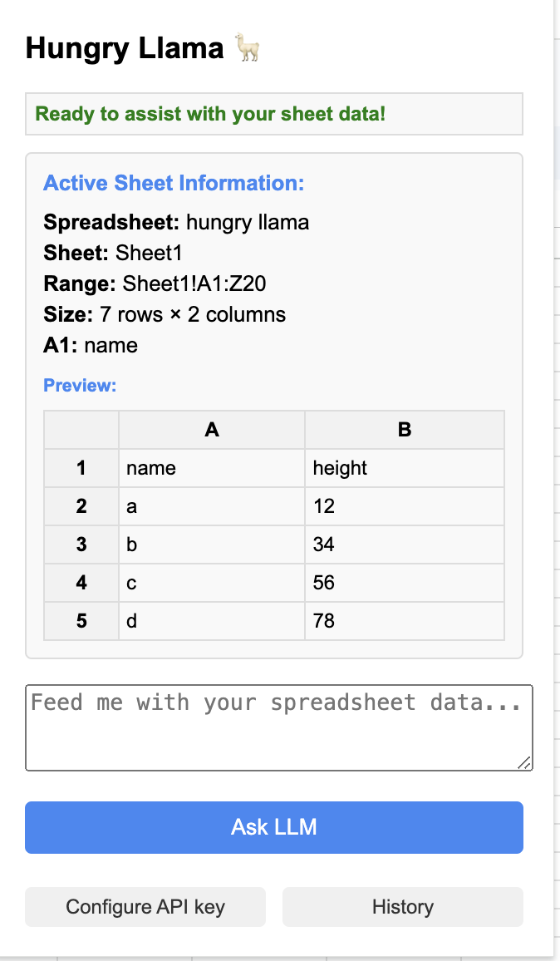
Task: Click the Ask LLM button
Action: pos(274,827)
